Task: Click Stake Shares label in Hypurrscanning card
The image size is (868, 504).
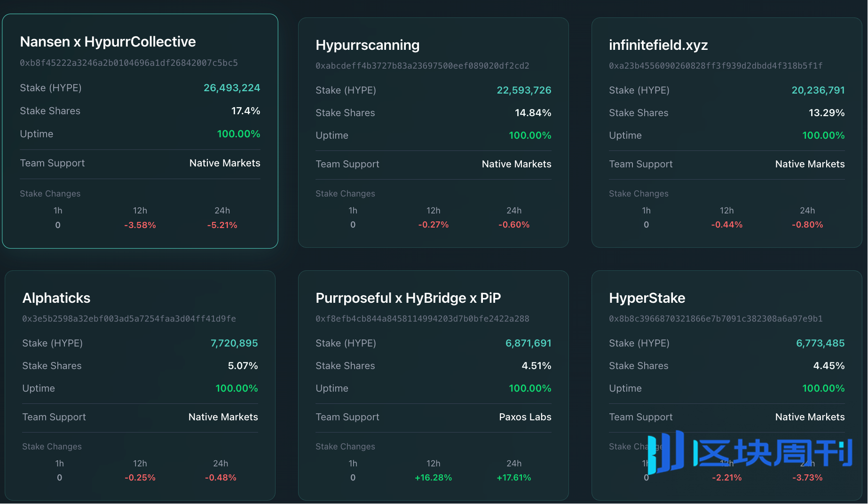Action: (345, 113)
